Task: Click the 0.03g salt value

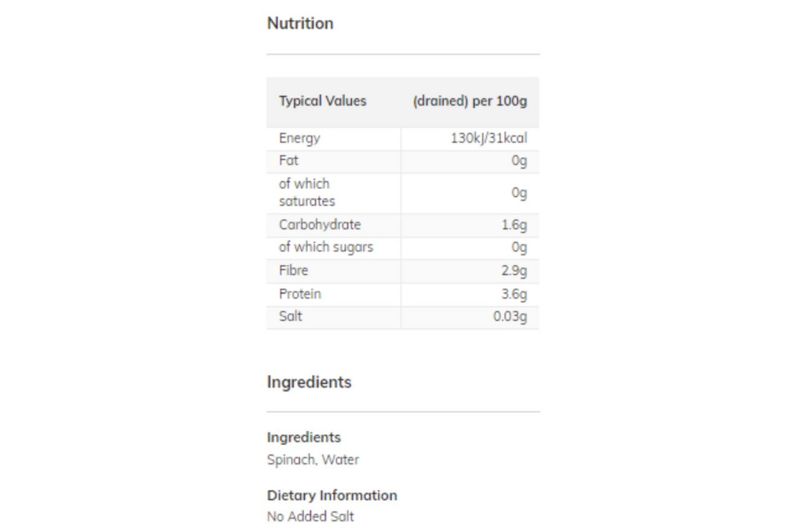Action: tap(510, 317)
